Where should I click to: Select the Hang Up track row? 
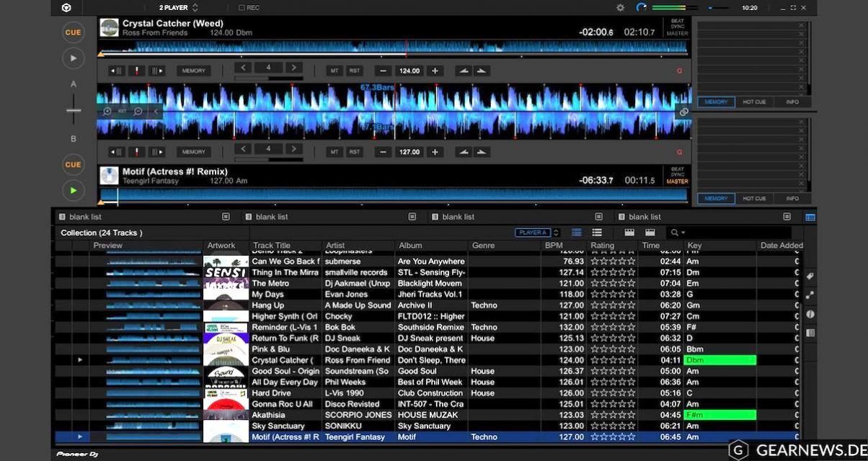(x=427, y=305)
